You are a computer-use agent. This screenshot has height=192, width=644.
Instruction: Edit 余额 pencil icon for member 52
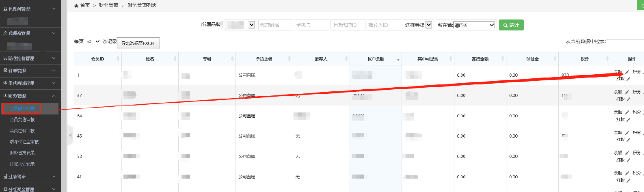[x=627, y=153]
